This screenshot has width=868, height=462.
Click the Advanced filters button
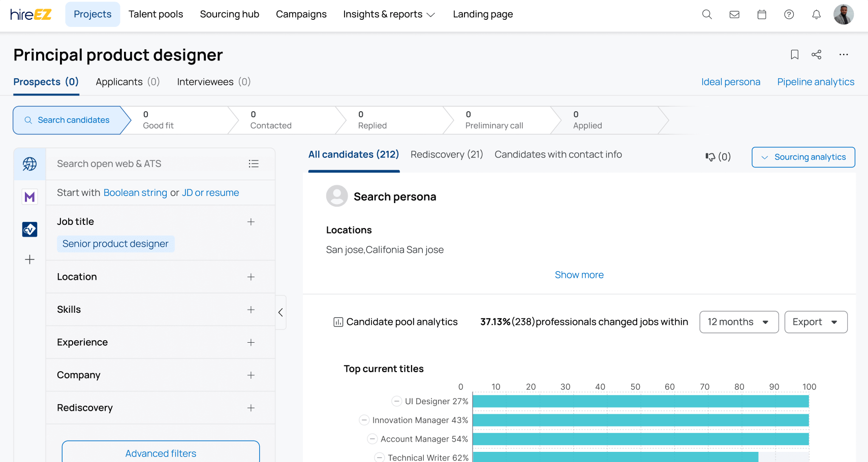coord(160,453)
